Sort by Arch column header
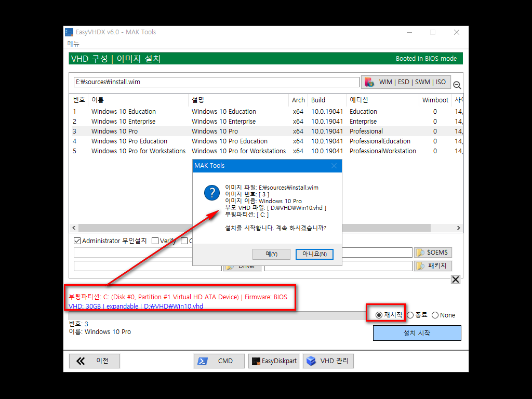Viewport: 532px width, 399px height. 298,100
